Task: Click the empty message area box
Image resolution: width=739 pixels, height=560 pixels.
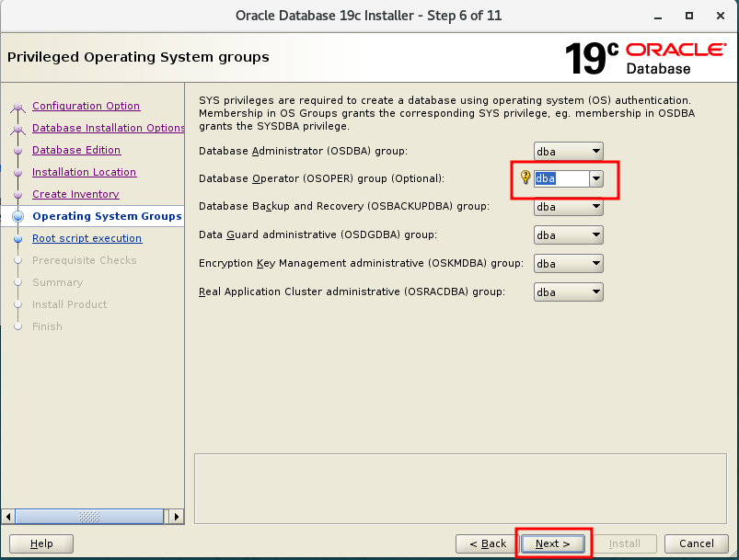Action: (x=460, y=489)
